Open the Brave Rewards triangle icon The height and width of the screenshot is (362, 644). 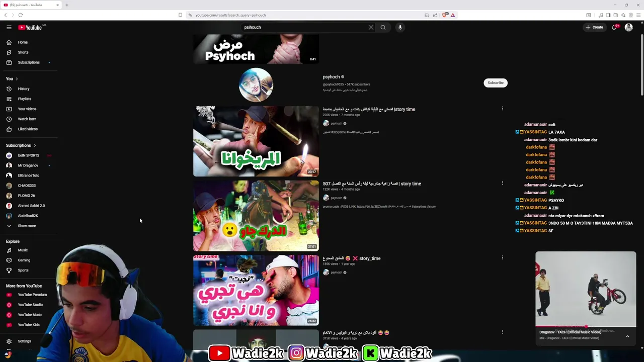tap(453, 15)
